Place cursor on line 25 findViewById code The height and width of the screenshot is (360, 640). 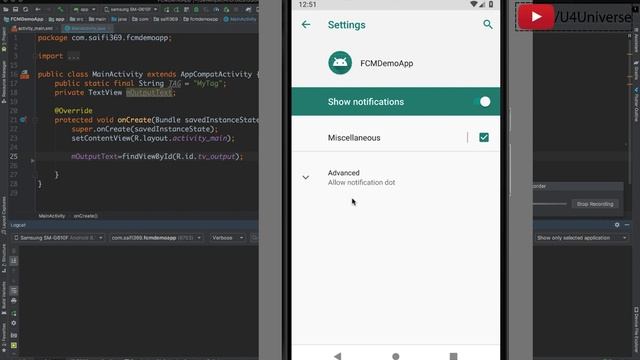157,156
